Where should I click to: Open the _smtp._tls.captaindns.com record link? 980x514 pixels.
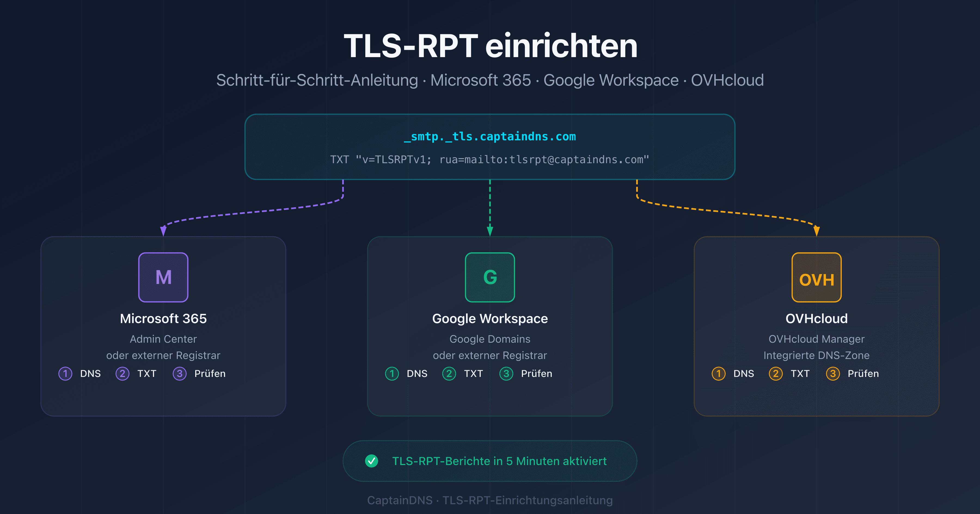click(490, 137)
